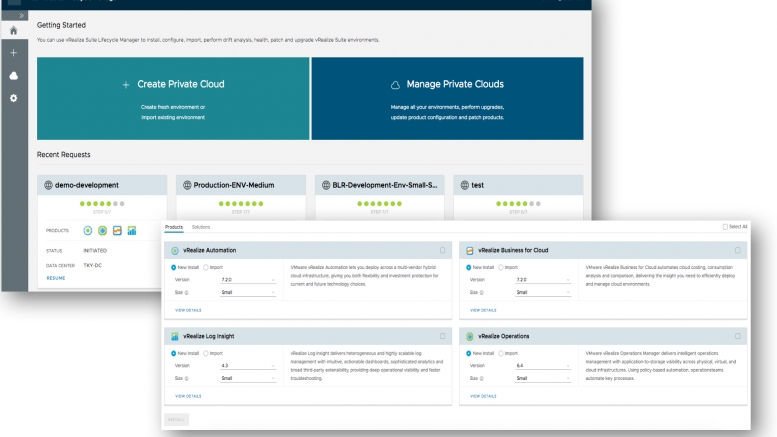Open the BLR-Development-Env-Small request card title
This screenshot has width=777, height=437.
coord(385,185)
